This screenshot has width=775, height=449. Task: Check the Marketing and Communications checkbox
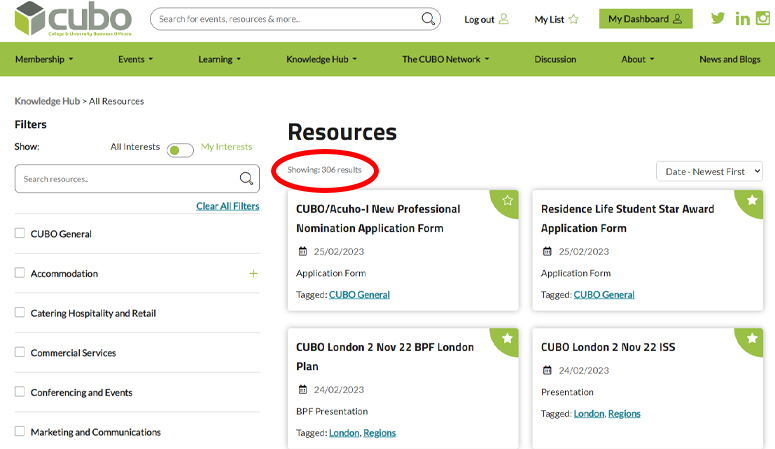(20, 431)
